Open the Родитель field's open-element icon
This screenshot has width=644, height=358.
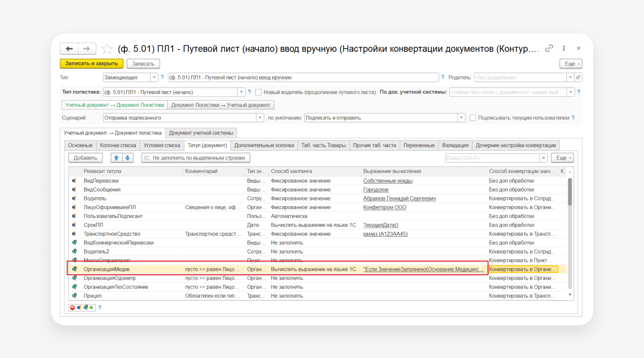click(x=578, y=77)
